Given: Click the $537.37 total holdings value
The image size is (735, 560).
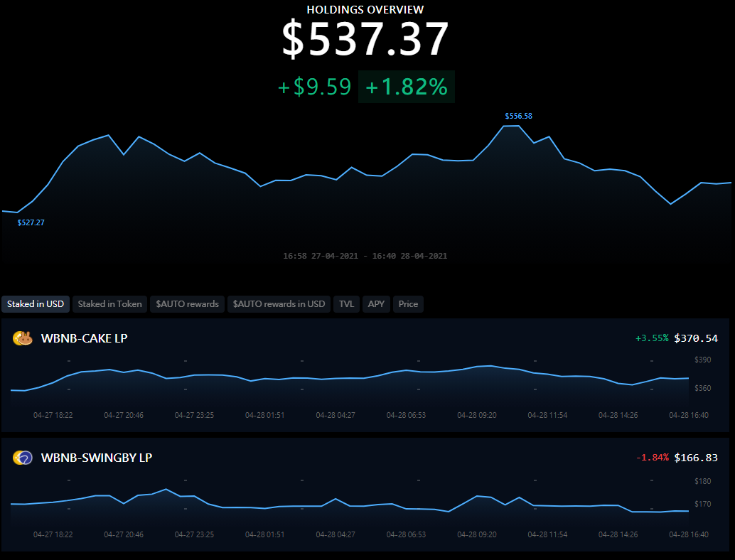Looking at the screenshot, I should (365, 39).
